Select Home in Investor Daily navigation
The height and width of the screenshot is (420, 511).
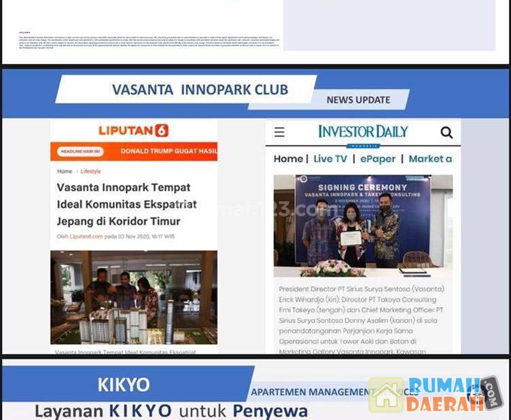point(288,158)
